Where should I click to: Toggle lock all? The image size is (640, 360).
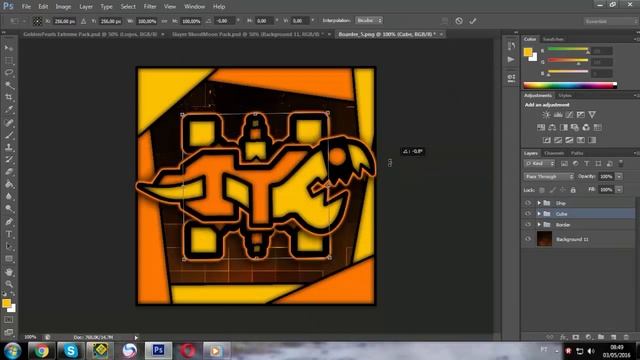[573, 190]
